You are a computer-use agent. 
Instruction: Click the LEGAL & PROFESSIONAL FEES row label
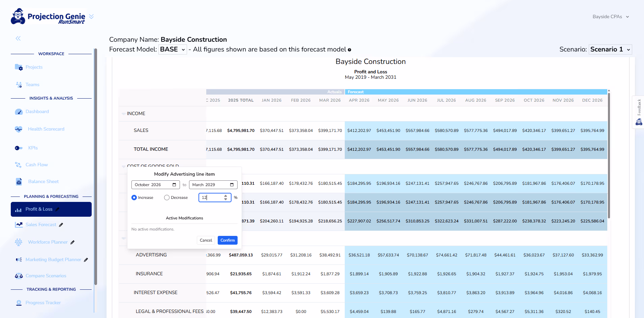pyautogui.click(x=170, y=311)
